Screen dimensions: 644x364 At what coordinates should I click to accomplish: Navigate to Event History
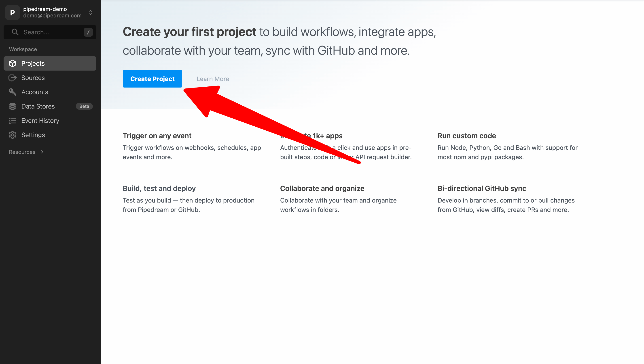pyautogui.click(x=40, y=121)
